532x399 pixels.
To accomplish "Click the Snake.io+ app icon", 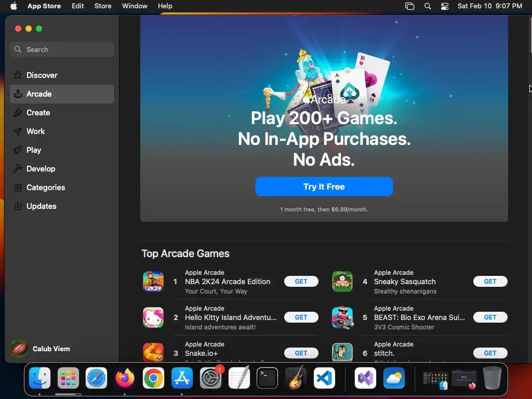I will coord(153,352).
